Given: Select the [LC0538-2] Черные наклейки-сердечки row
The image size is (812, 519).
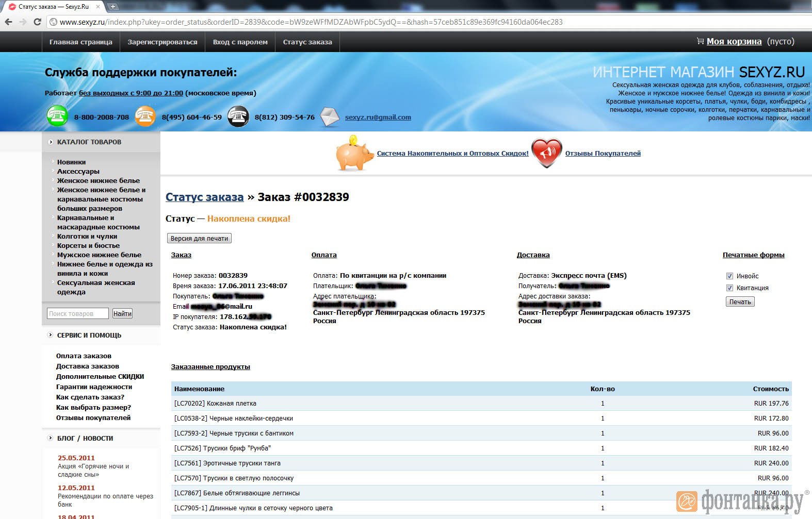Looking at the screenshot, I should point(481,418).
